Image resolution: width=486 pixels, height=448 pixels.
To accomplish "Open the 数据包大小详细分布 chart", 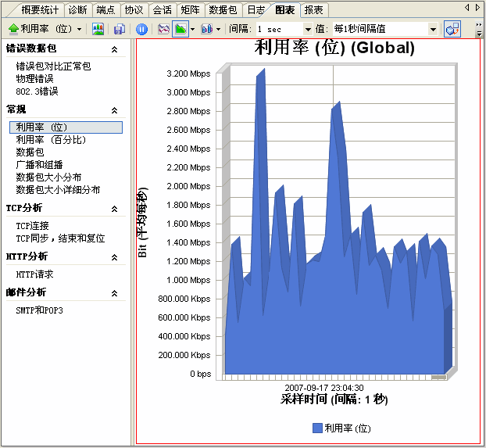I will 58,189.
